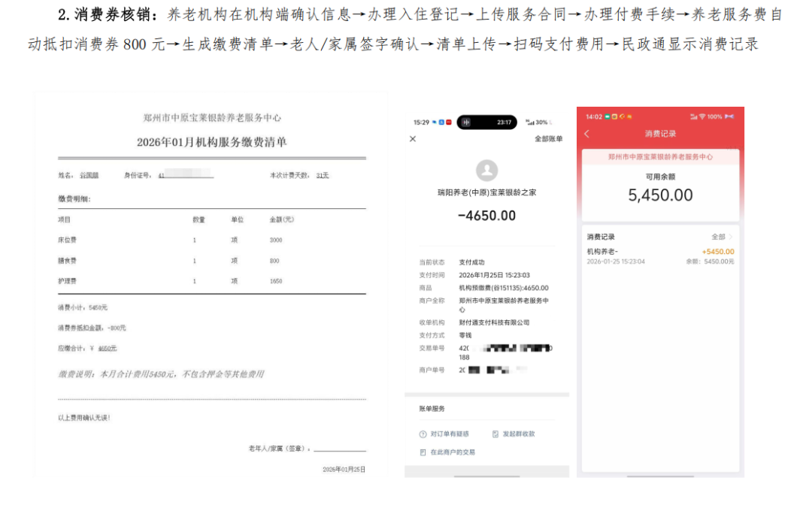The width and height of the screenshot is (812, 511).
Task: Click the +5450.00 record amount
Action: [x=718, y=252]
